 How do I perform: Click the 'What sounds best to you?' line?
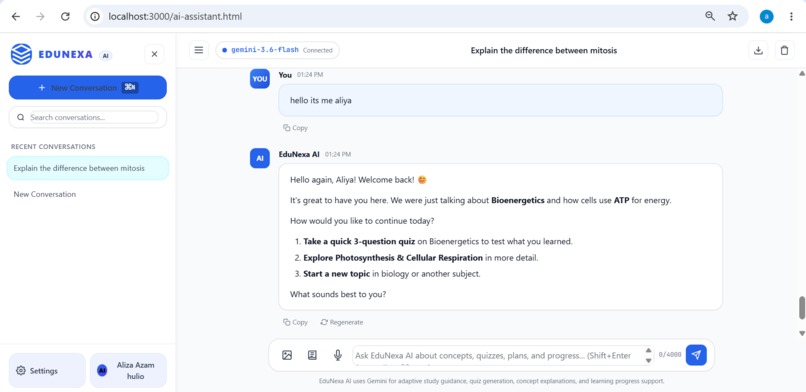coord(338,294)
